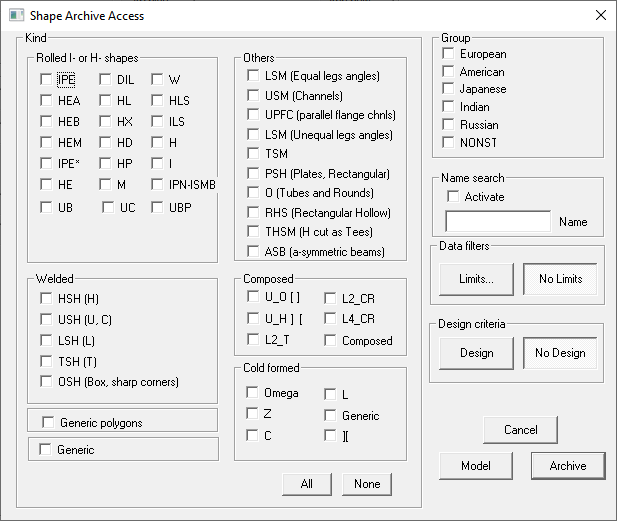Viewport: 617px width, 521px height.
Task: Enable the Russian group checkbox
Action: [448, 124]
